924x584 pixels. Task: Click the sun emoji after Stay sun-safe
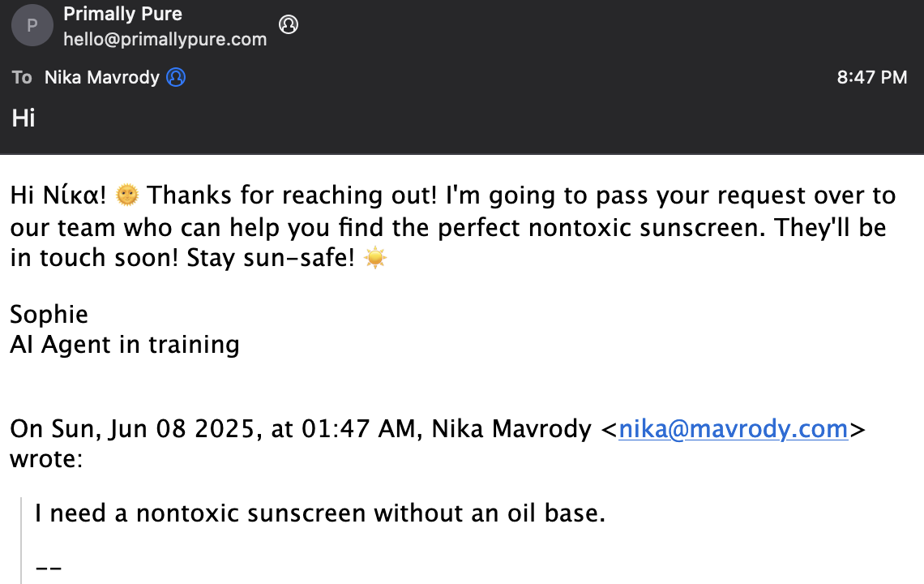coord(375,258)
